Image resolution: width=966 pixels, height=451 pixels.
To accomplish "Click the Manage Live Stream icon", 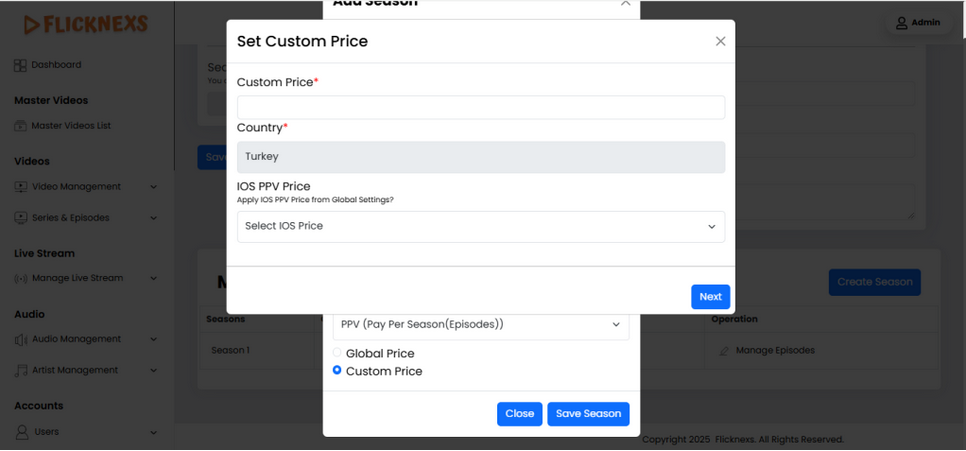I will (x=20, y=279).
